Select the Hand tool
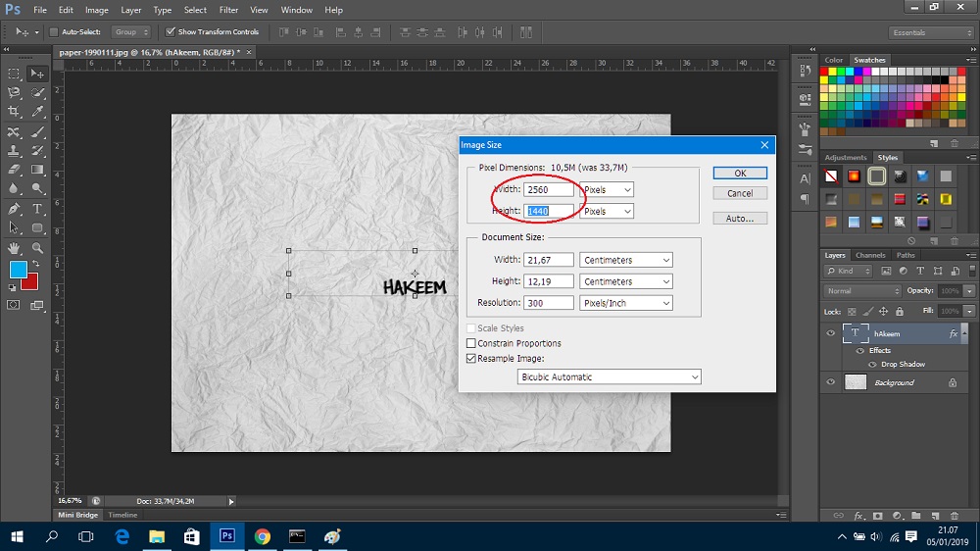This screenshot has width=980, height=551. [x=14, y=248]
